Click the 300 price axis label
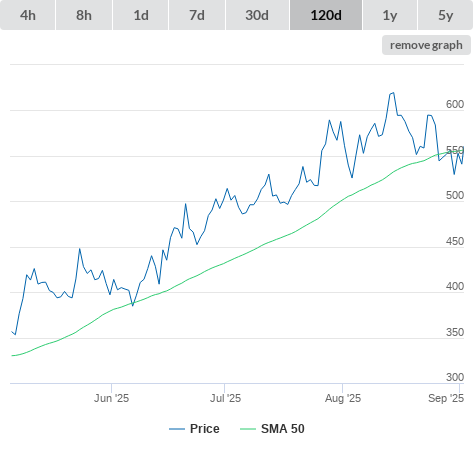474x455 pixels. [x=455, y=377]
